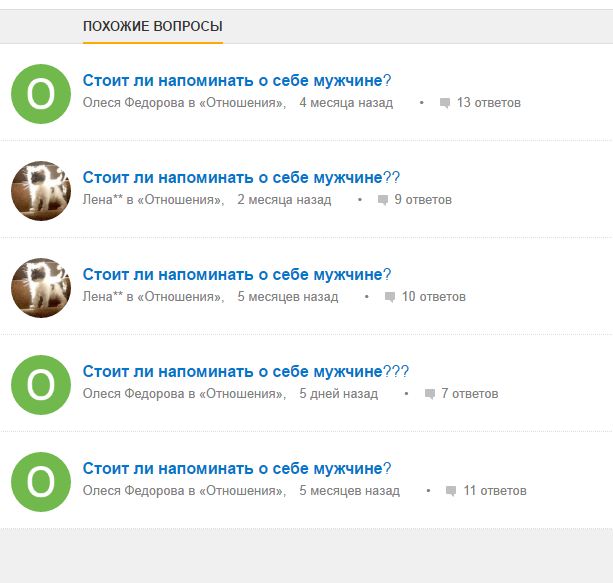The width and height of the screenshot is (613, 583).
Task: Click the comment icon next to '7 ответов'
Action: [430, 394]
